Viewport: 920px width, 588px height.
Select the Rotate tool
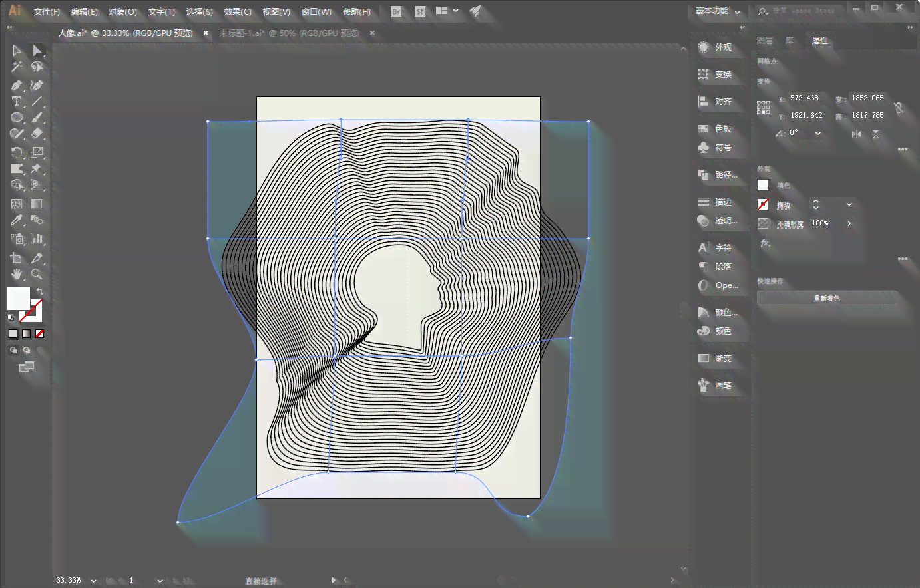coord(17,152)
